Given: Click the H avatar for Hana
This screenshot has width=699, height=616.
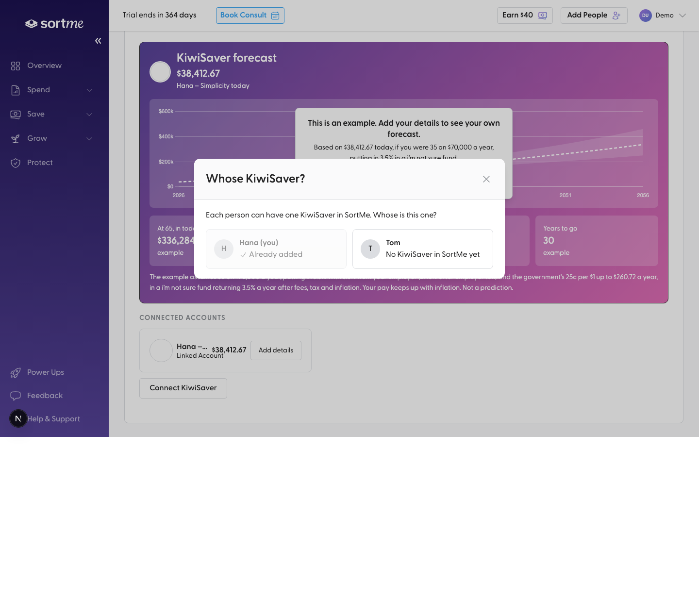Looking at the screenshot, I should [224, 249].
